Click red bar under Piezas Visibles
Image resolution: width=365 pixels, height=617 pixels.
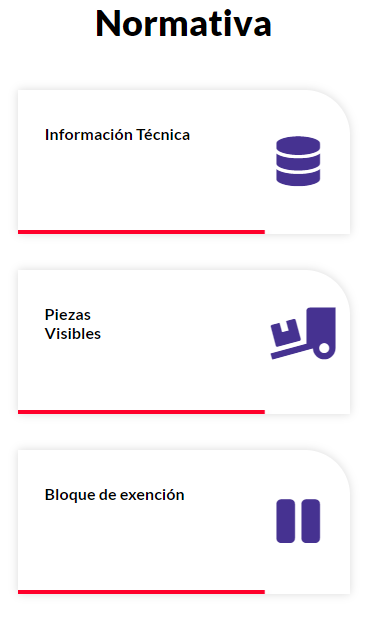click(141, 412)
